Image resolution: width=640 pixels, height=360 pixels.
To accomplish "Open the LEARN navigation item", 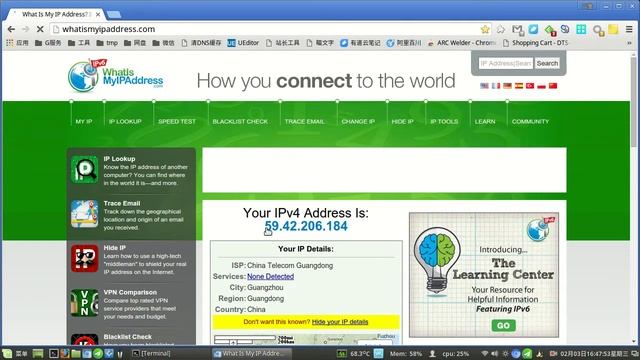I will (x=485, y=121).
